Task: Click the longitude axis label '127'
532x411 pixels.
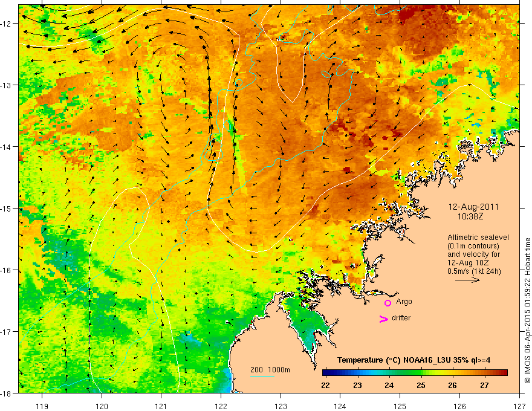Action: pyautogui.click(x=519, y=406)
